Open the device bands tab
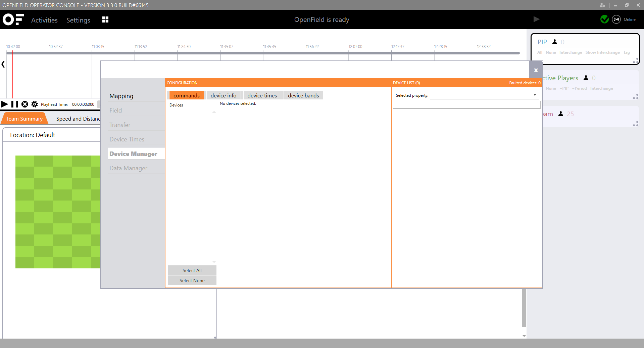The image size is (644, 348). tap(303, 95)
